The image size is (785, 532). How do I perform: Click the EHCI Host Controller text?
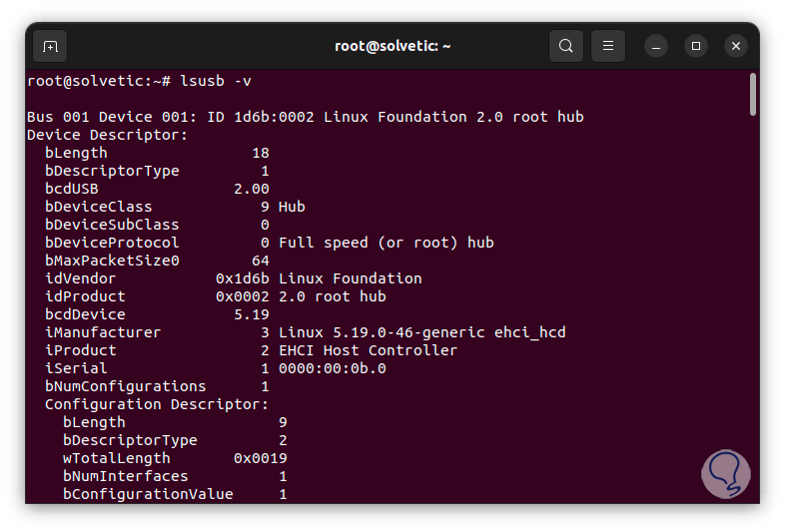point(368,350)
